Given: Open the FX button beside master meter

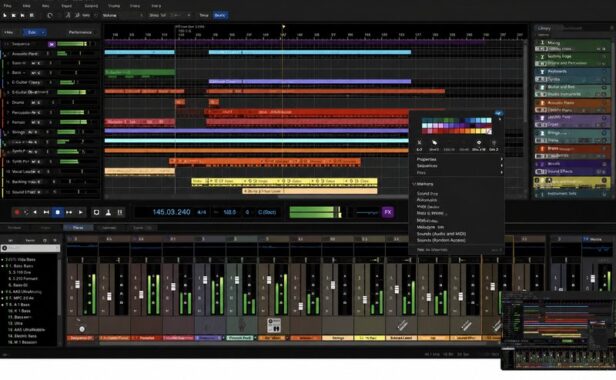Looking at the screenshot, I should coord(388,212).
